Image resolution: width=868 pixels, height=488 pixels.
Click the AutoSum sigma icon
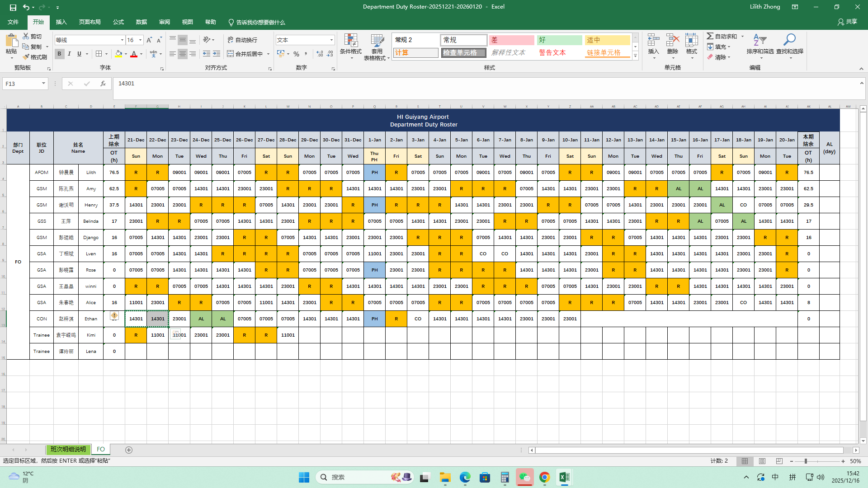[710, 36]
